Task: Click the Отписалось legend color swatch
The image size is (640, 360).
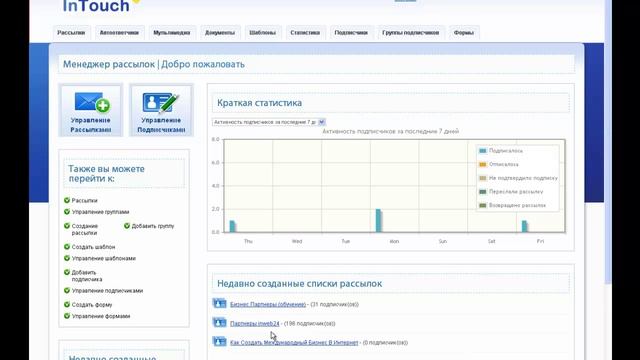Action: 483,164
